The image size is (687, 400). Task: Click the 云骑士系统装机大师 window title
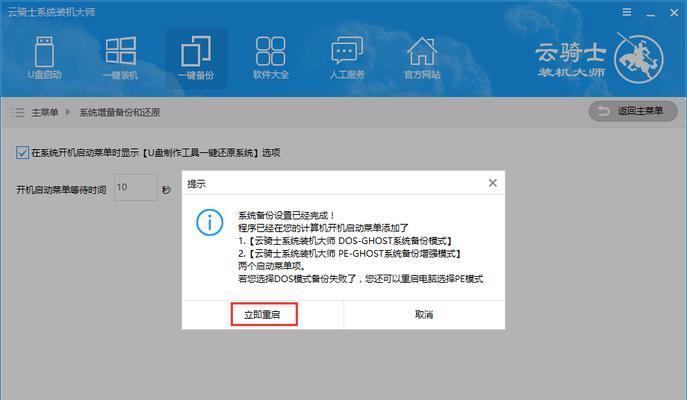coord(51,12)
